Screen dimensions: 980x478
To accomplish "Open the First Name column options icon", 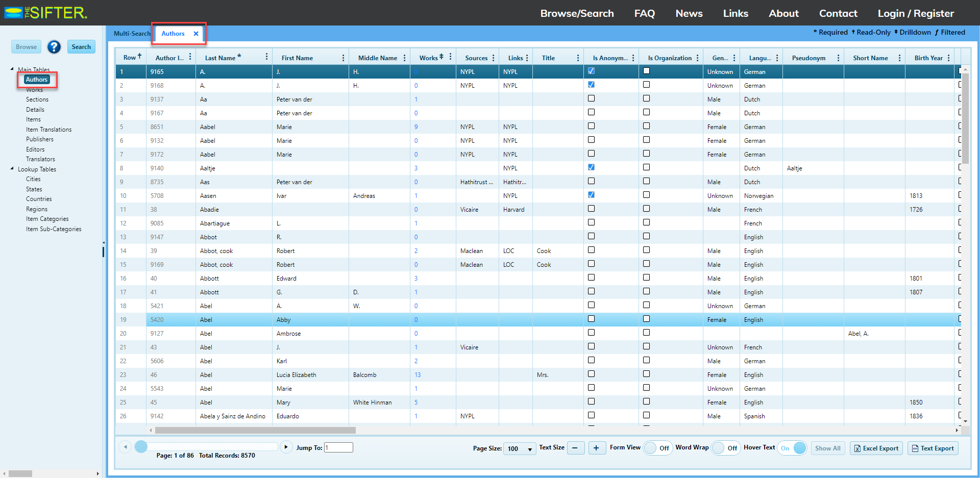I will [x=343, y=58].
